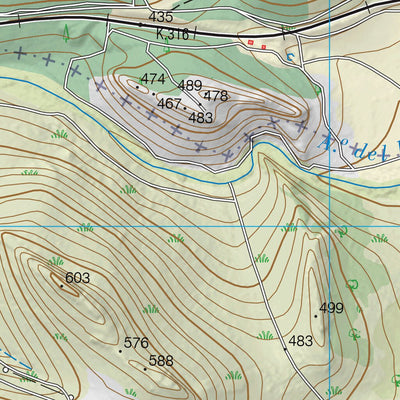Screen dimensions: 400x400
Task: Click the 576 elevation label
Action: 136,343
